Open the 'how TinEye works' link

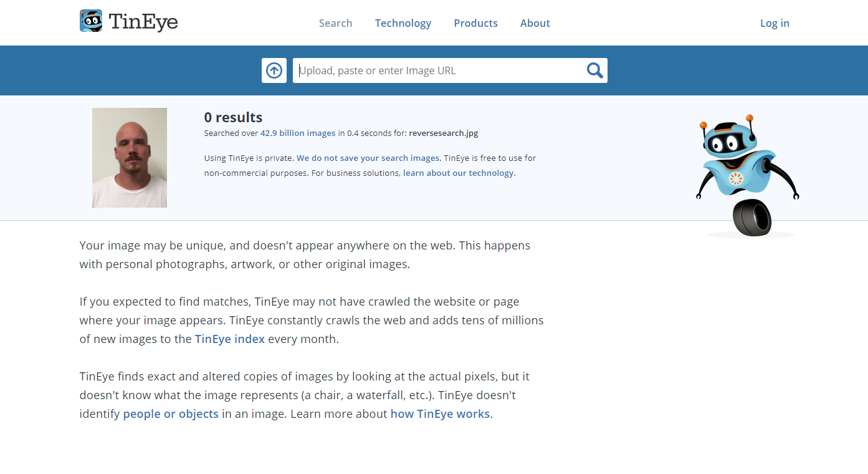click(441, 414)
